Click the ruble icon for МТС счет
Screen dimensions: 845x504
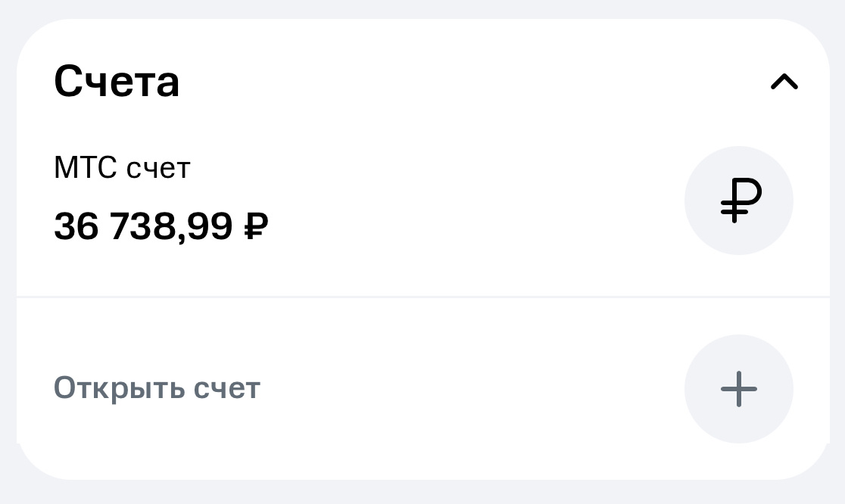739,201
